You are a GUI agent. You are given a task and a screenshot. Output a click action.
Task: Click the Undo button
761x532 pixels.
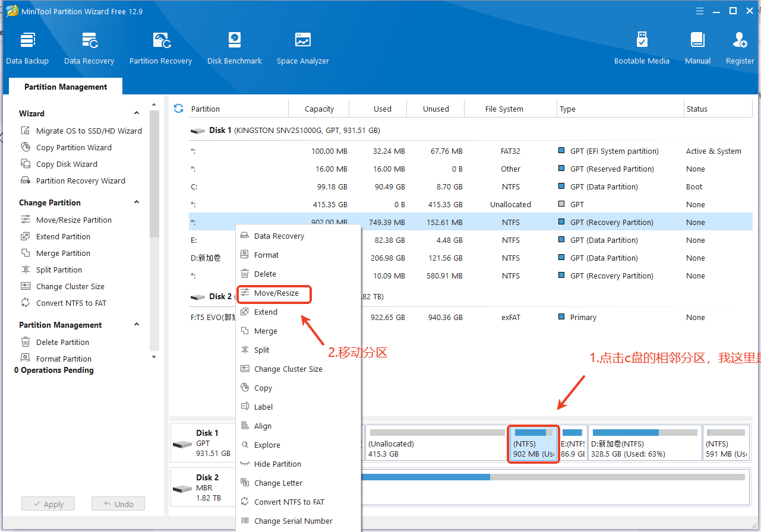[118, 504]
